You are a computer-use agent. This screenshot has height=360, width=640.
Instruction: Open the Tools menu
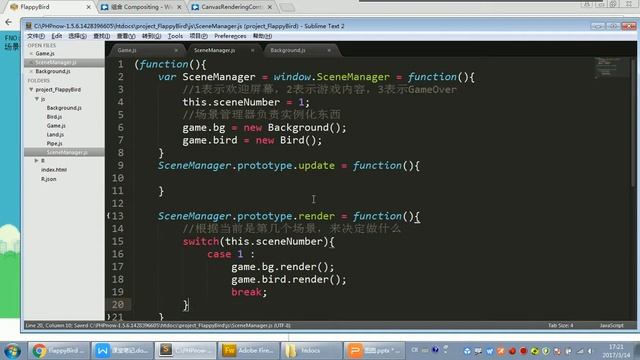pyautogui.click(x=176, y=36)
